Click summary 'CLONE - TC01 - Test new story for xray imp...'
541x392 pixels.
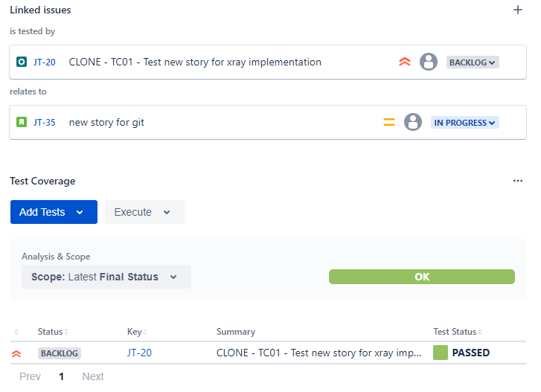[x=318, y=353]
